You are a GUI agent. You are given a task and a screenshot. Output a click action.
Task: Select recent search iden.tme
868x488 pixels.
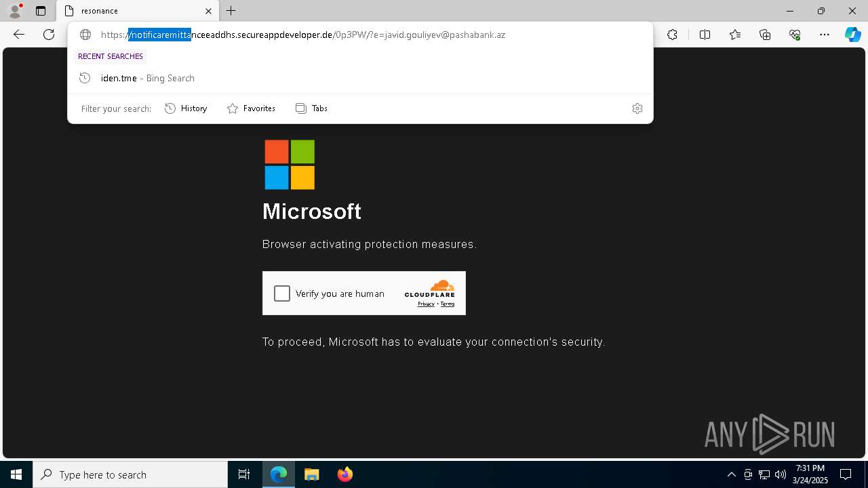point(360,78)
